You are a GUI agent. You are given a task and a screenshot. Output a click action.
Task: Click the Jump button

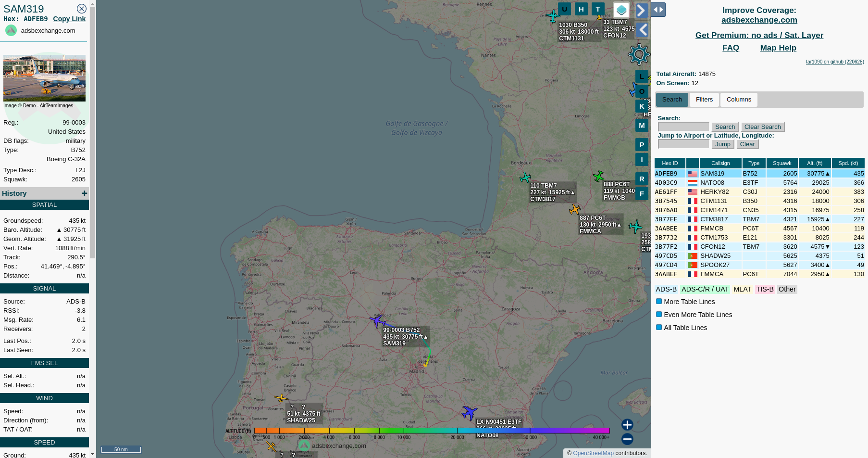tap(722, 144)
